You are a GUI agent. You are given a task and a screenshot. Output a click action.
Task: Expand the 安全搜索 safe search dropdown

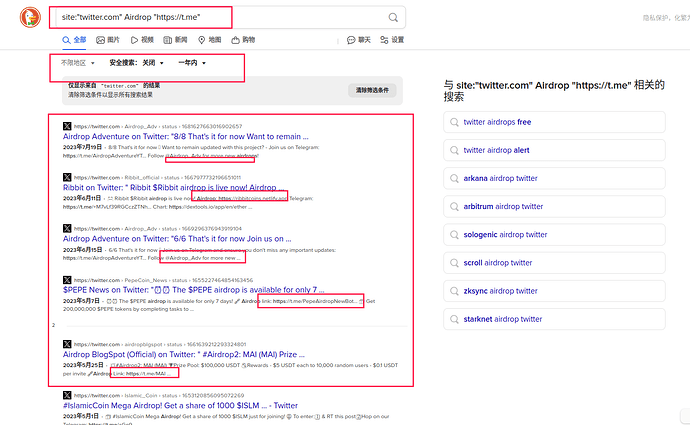pos(136,63)
